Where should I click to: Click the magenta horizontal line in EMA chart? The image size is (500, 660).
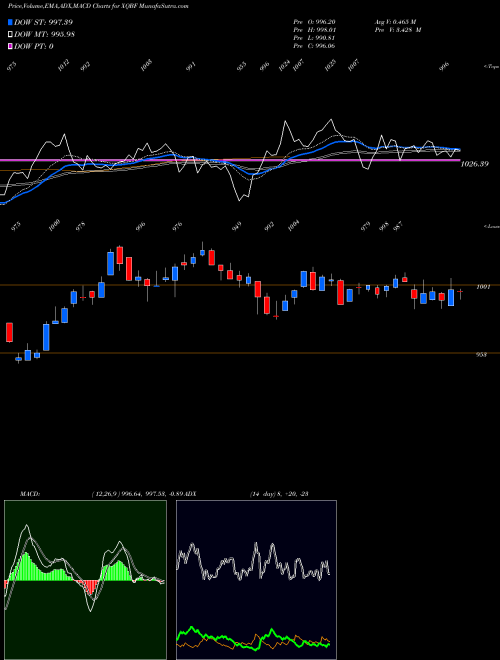230,160
